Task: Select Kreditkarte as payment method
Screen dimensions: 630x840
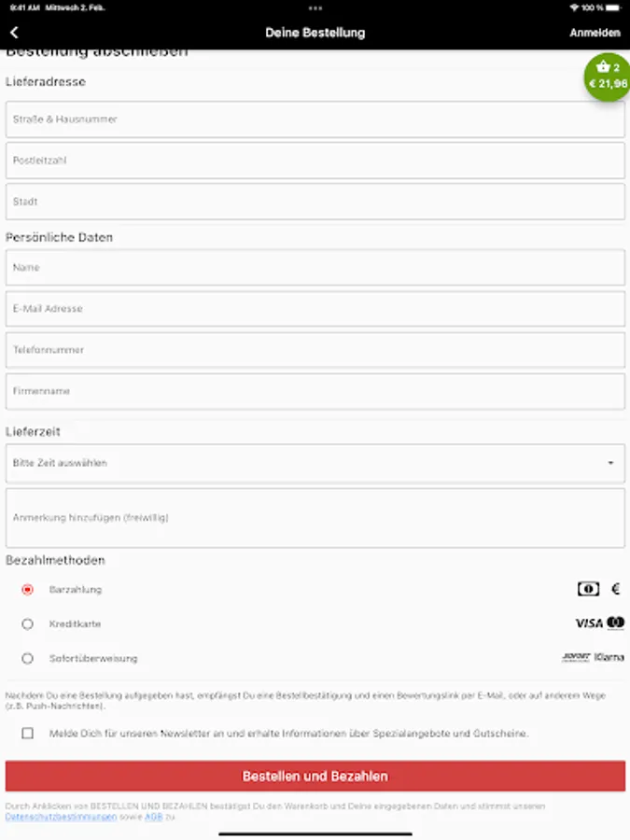Action: 28,623
